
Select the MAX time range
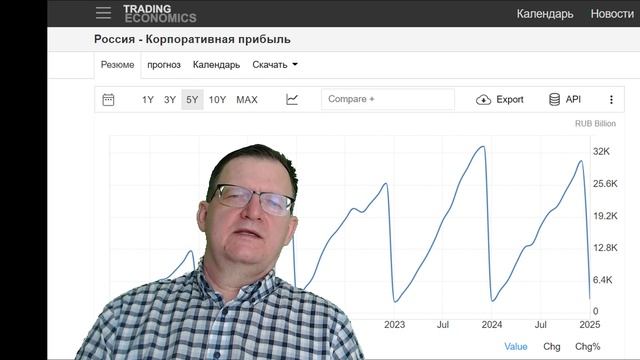tap(247, 100)
